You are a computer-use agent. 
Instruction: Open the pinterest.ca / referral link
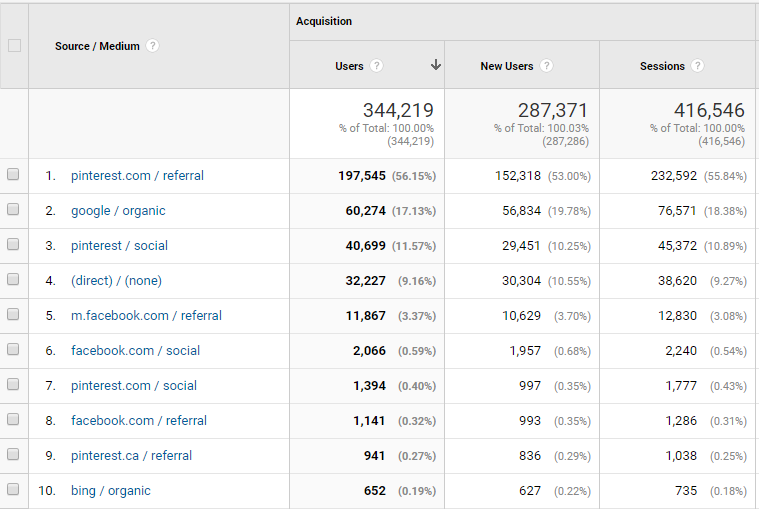(x=132, y=456)
